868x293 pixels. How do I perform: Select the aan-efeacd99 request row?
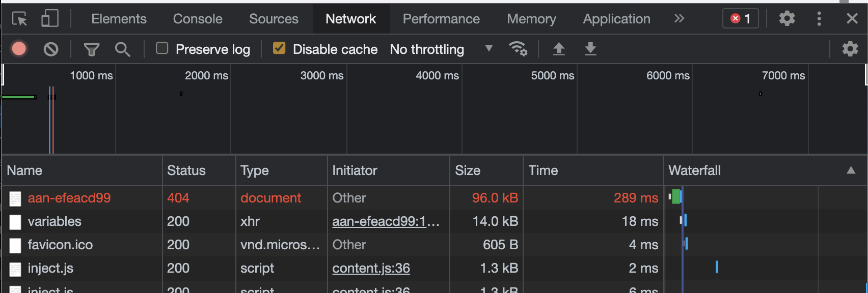click(x=69, y=198)
